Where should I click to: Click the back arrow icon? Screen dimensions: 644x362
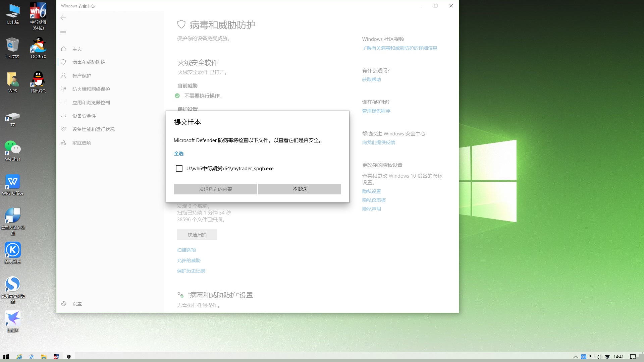63,18
